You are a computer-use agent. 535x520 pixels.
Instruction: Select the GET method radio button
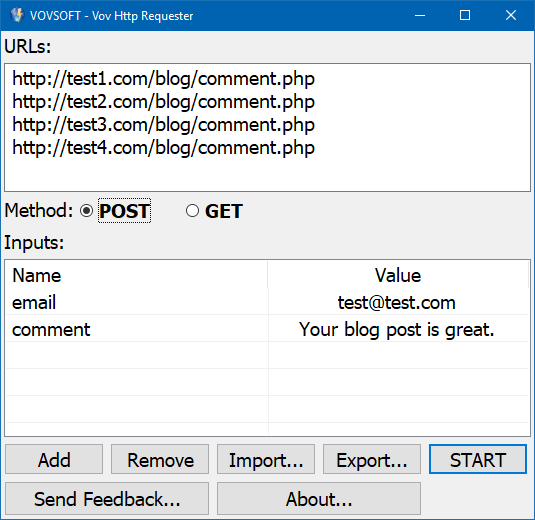coord(192,211)
